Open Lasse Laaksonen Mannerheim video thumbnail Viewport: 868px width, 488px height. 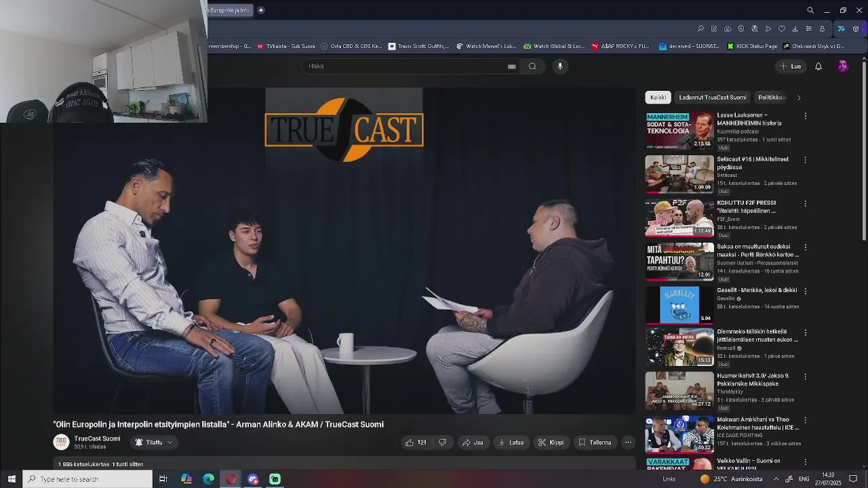(x=679, y=131)
